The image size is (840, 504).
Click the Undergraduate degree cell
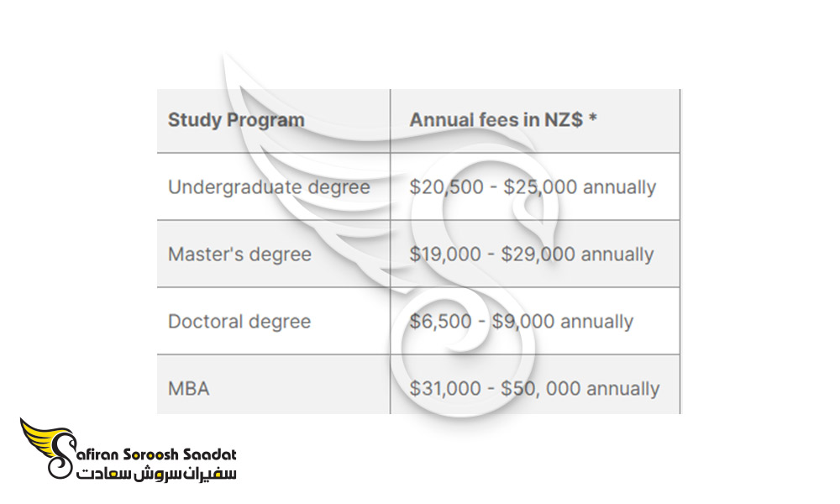tap(269, 187)
